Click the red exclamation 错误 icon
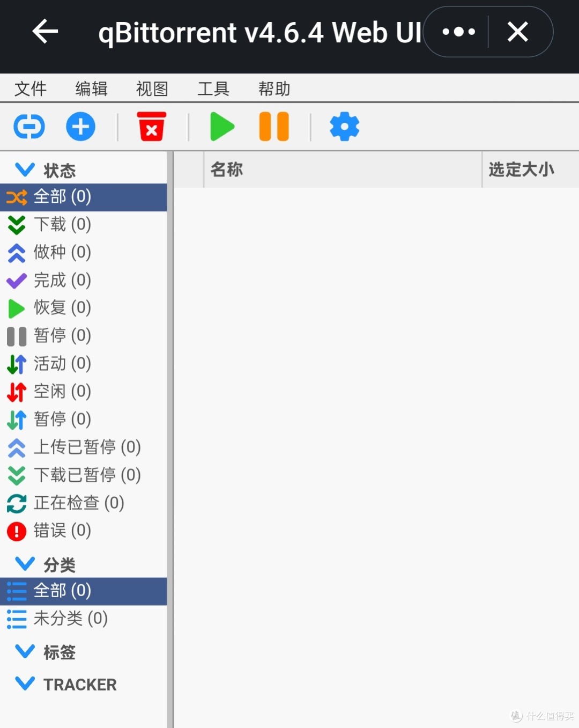579x728 pixels. [x=17, y=532]
